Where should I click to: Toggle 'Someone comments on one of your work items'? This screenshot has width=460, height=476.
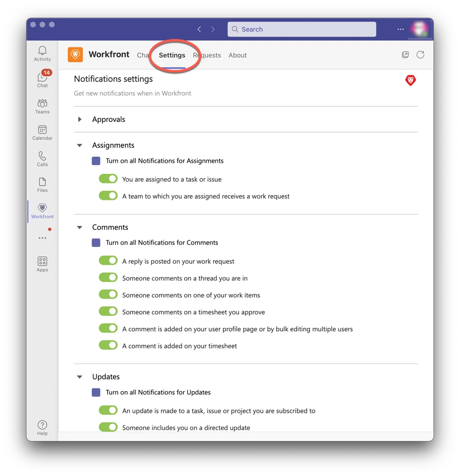[108, 295]
